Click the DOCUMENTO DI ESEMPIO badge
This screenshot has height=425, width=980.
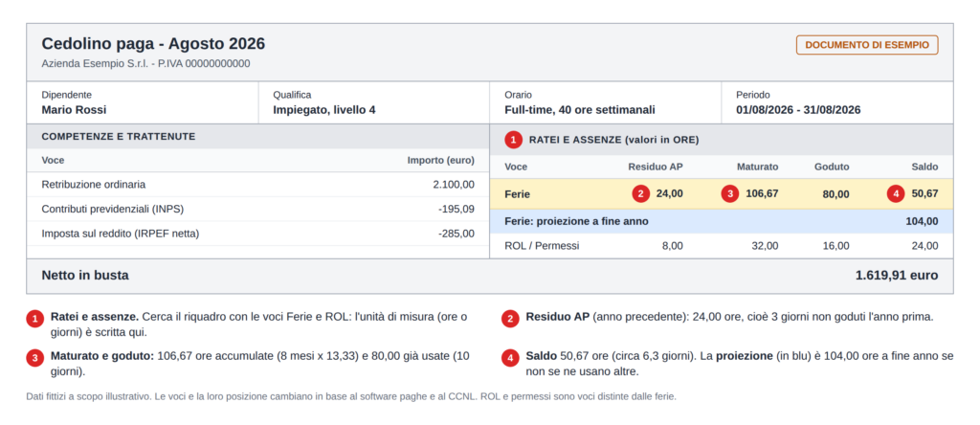point(867,45)
